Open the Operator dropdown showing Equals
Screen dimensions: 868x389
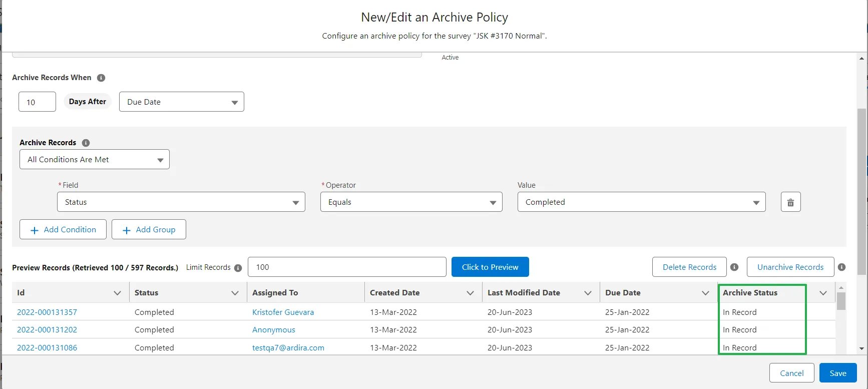point(411,202)
